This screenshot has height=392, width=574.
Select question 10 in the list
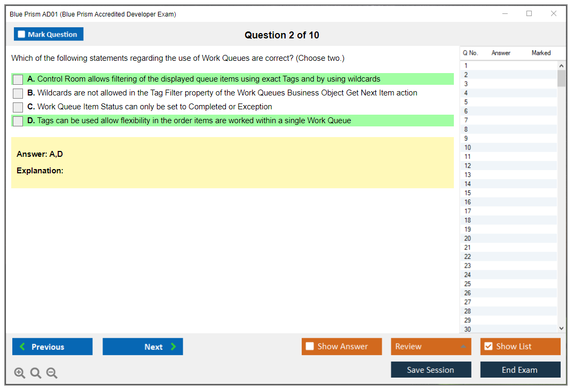468,148
